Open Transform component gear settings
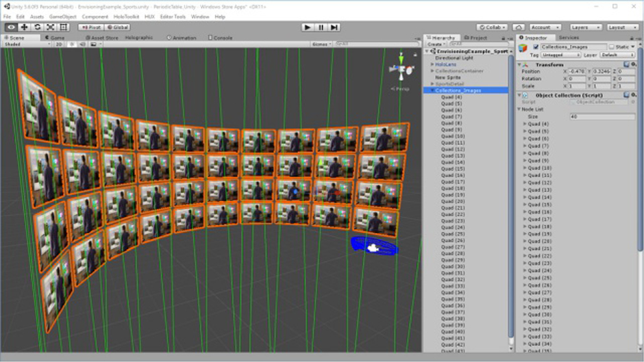The width and height of the screenshot is (644, 362). [x=634, y=65]
